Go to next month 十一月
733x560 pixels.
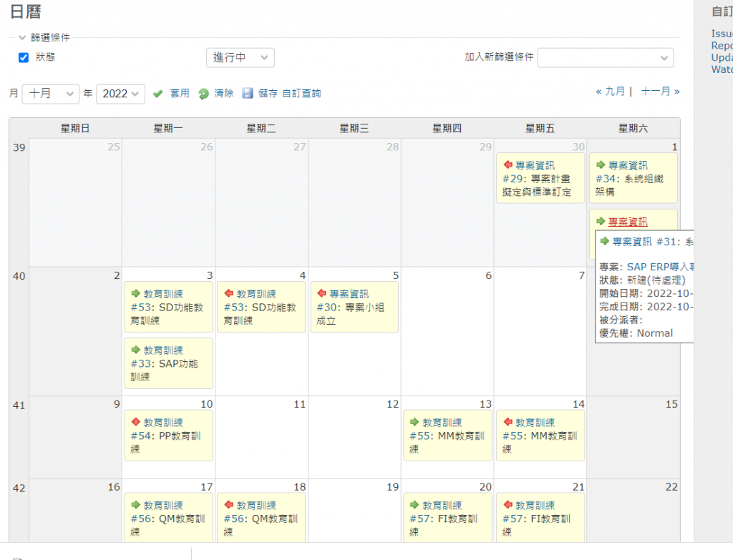tap(660, 92)
